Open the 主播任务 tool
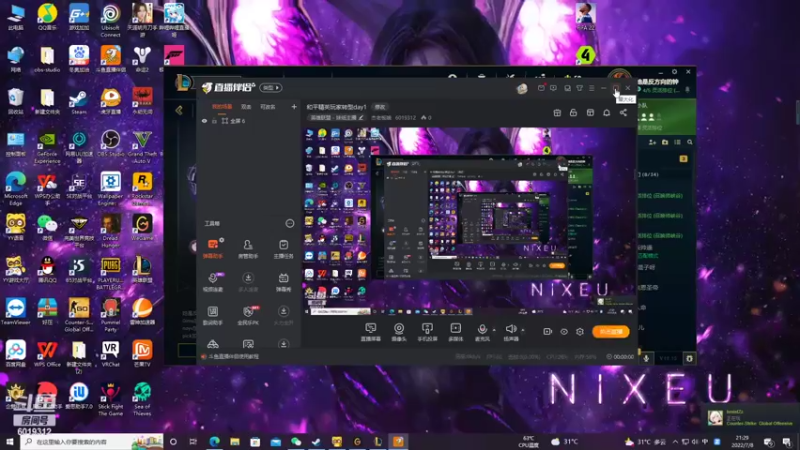The image size is (800, 450). [x=283, y=248]
